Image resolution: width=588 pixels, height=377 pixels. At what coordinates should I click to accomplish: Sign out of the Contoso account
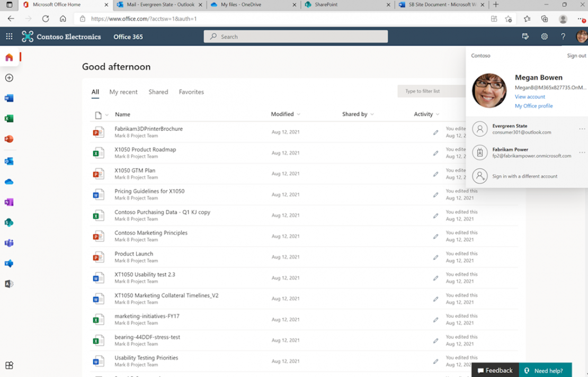(x=576, y=55)
